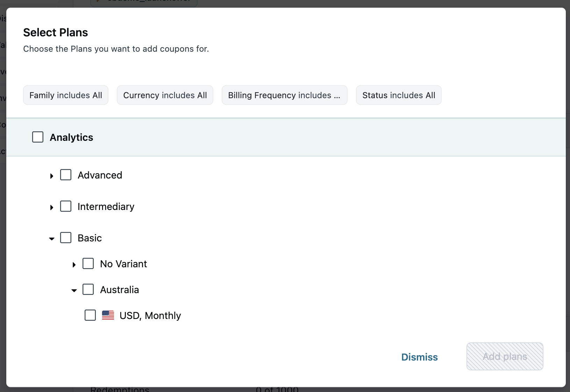The width and height of the screenshot is (570, 392).
Task: Tick the Advanced plan checkbox
Action: click(66, 175)
